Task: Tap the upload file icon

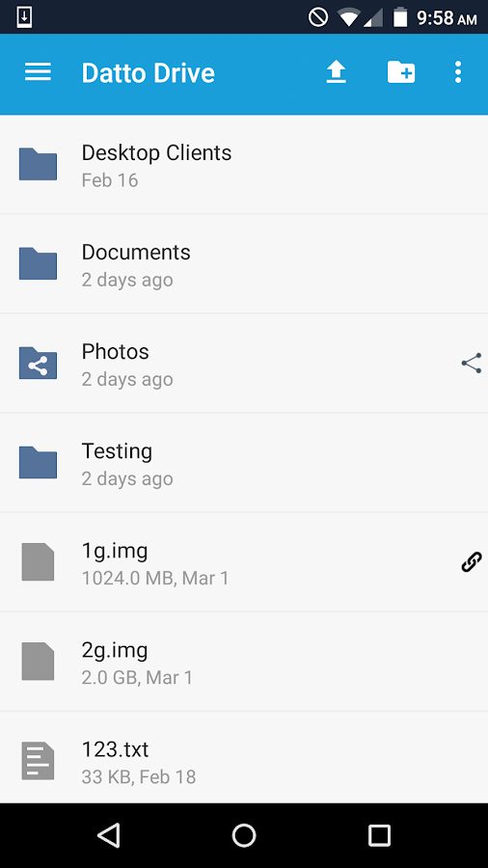Action: tap(336, 72)
